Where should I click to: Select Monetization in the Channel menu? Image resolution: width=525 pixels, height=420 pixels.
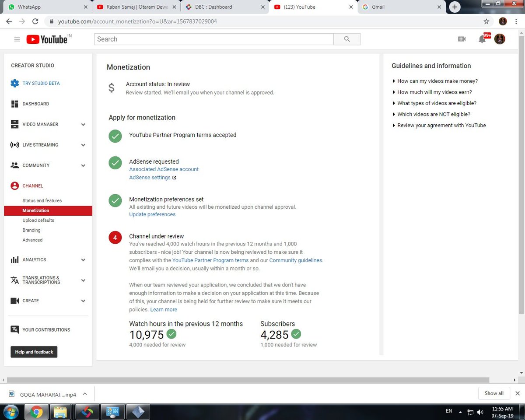pyautogui.click(x=48, y=210)
